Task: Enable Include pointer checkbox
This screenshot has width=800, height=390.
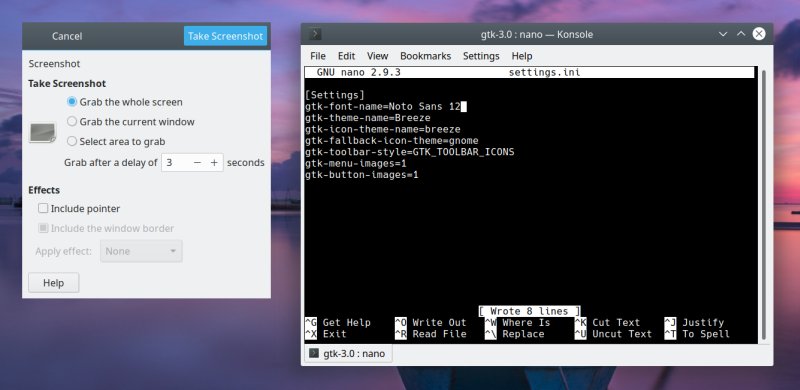Action: pos(79,209)
